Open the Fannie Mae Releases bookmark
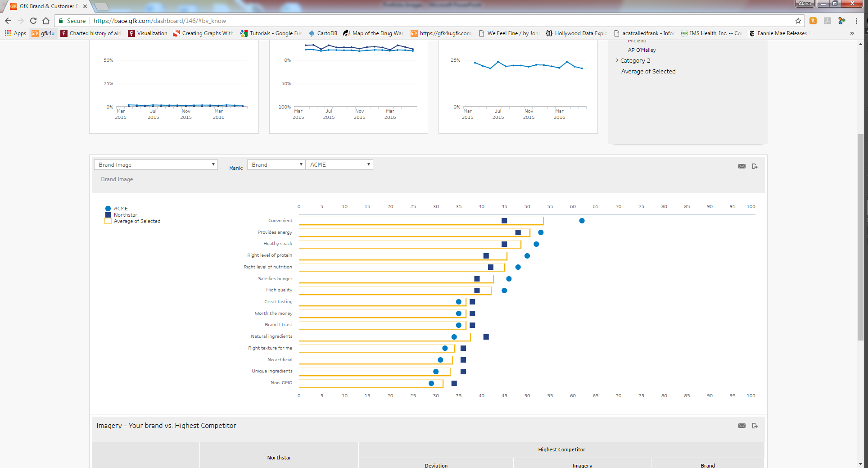This screenshot has height=468, width=868. (779, 33)
